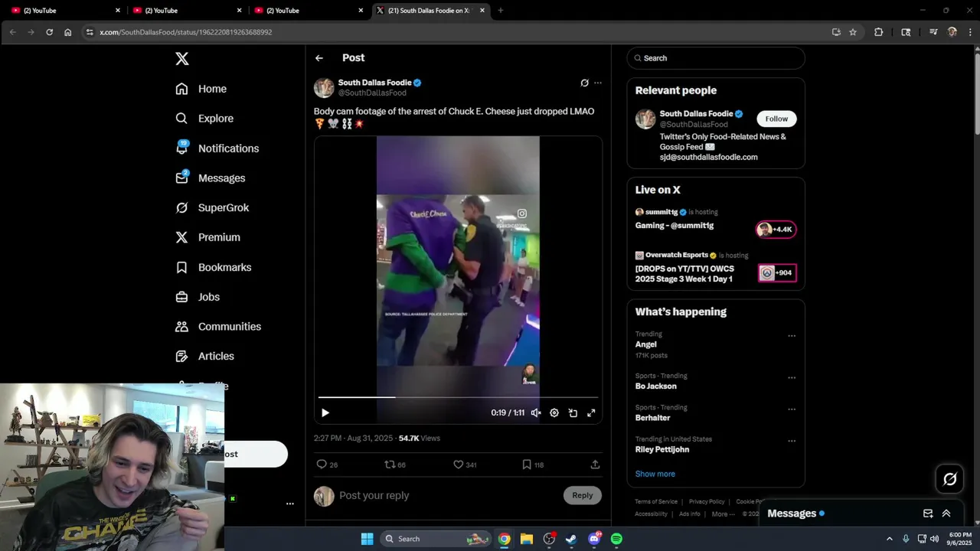Like the post with 341 likes

click(465, 465)
